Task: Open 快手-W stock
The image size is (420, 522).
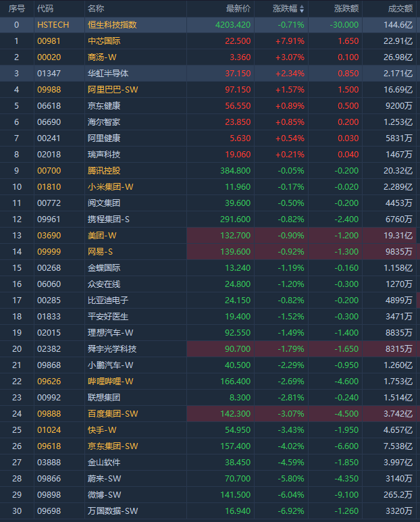Action: click(102, 429)
